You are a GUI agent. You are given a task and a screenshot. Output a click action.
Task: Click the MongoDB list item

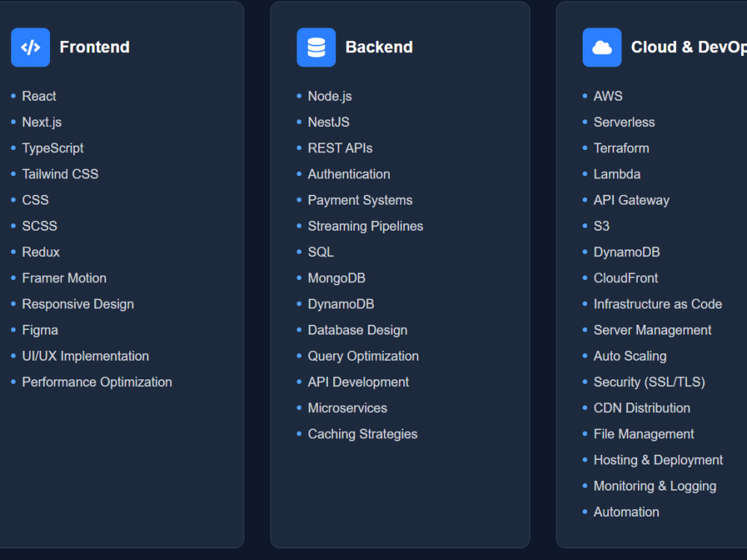point(337,278)
